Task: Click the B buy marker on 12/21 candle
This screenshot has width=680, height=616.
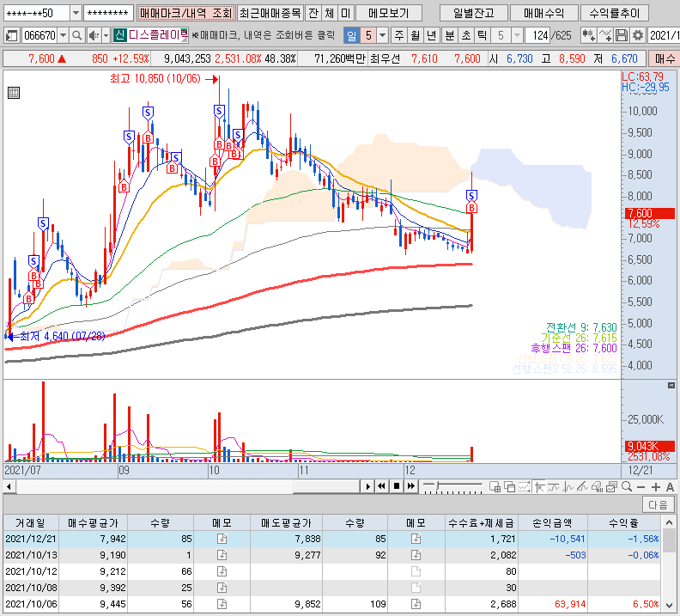Action: pos(472,208)
